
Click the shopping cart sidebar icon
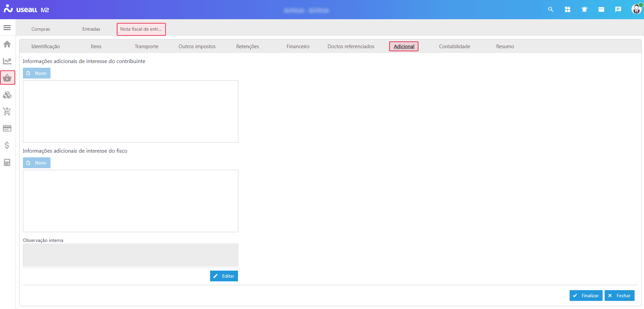coord(7,112)
